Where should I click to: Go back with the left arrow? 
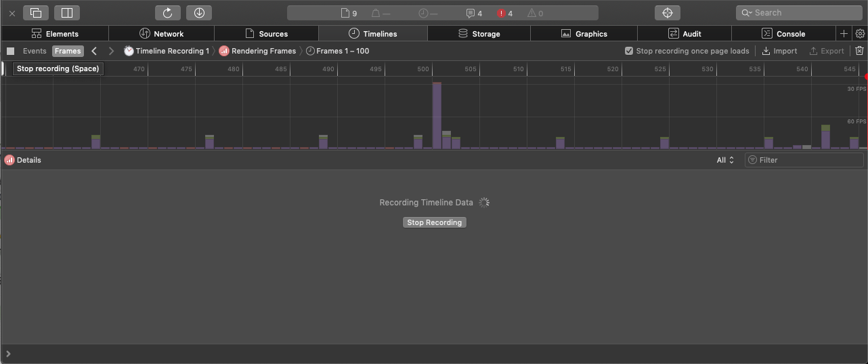94,51
